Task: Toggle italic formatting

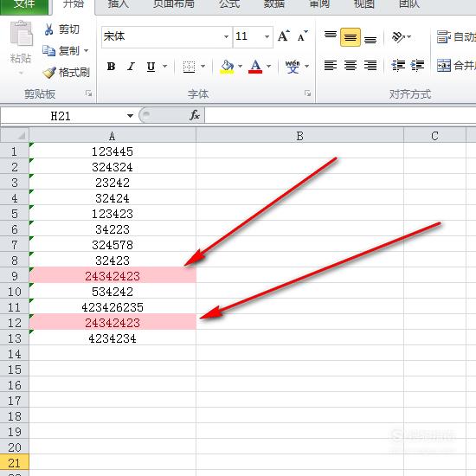Action: (132, 66)
